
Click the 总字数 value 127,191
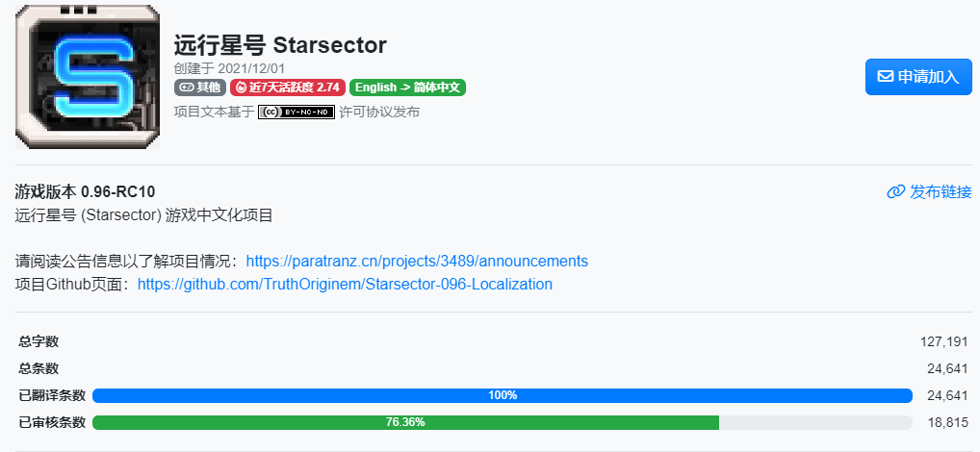[x=943, y=341]
